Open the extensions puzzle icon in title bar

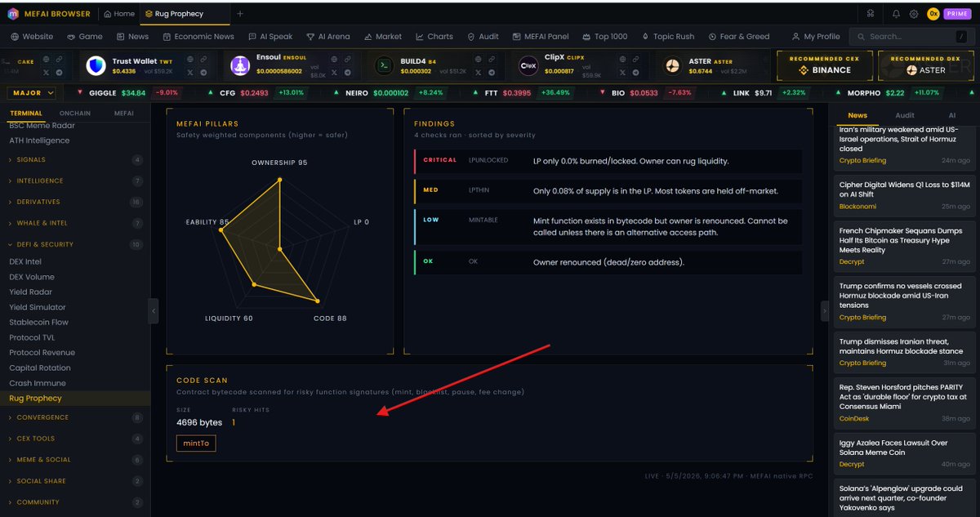(x=871, y=14)
